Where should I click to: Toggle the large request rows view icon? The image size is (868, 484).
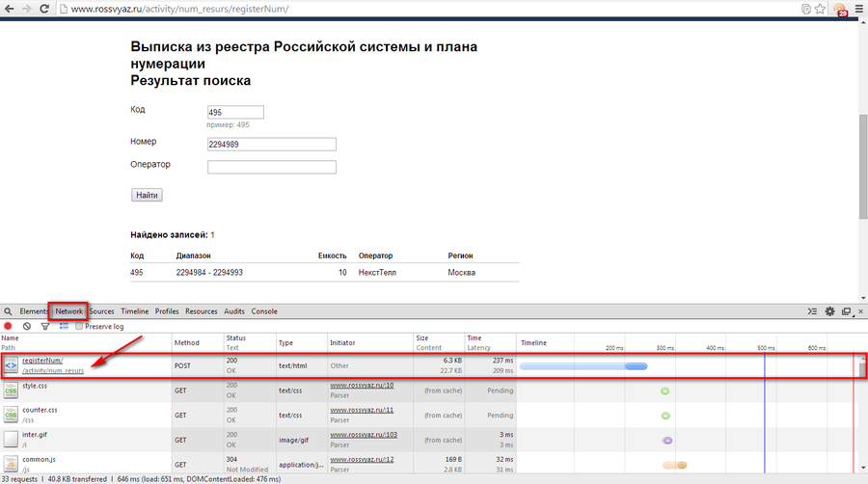pos(64,326)
